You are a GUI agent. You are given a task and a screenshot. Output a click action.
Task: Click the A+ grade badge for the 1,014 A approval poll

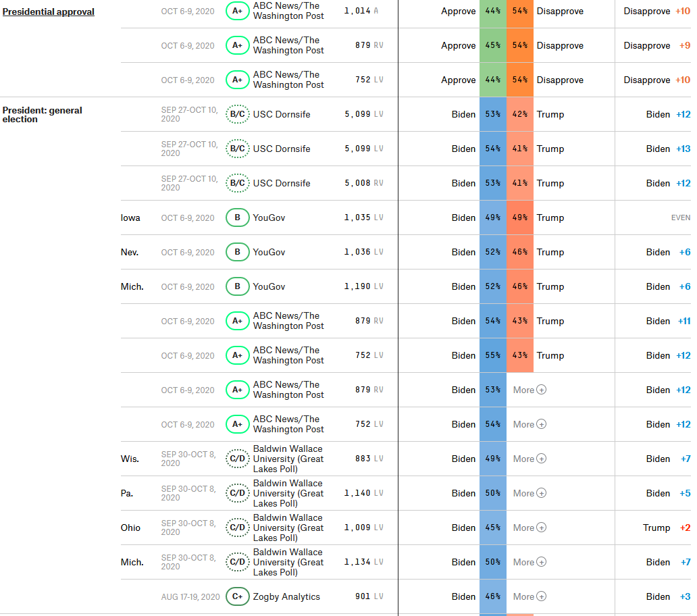(237, 11)
